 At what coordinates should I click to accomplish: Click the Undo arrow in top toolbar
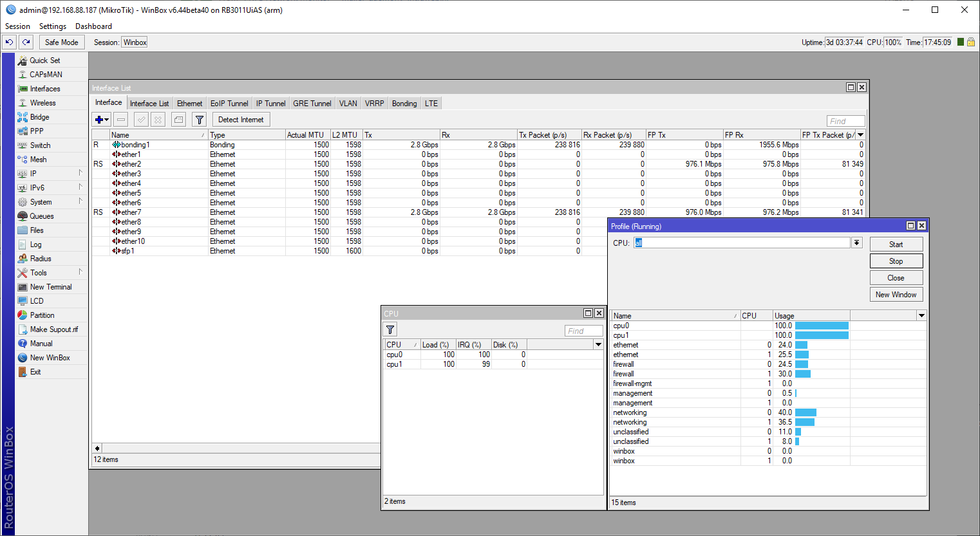9,42
